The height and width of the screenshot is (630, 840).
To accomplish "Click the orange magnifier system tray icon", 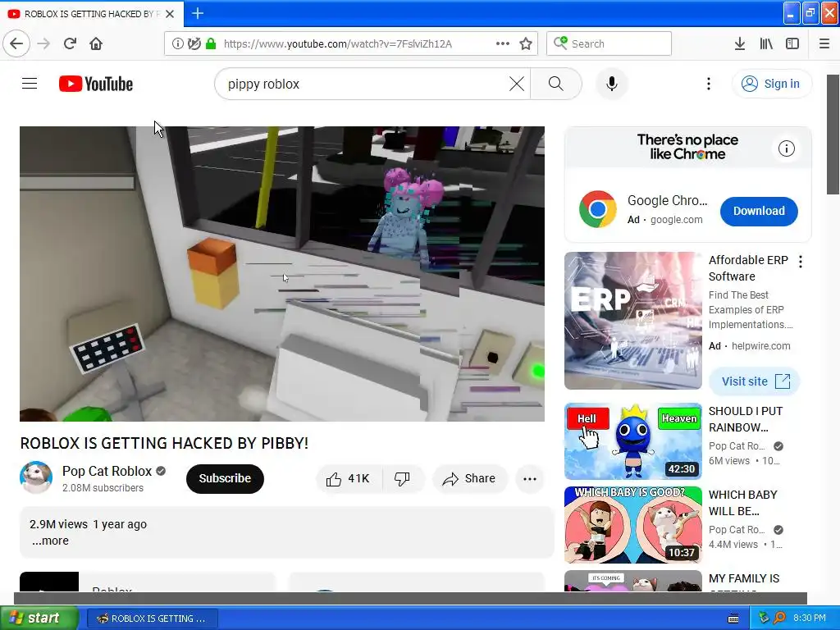I will 779,619.
